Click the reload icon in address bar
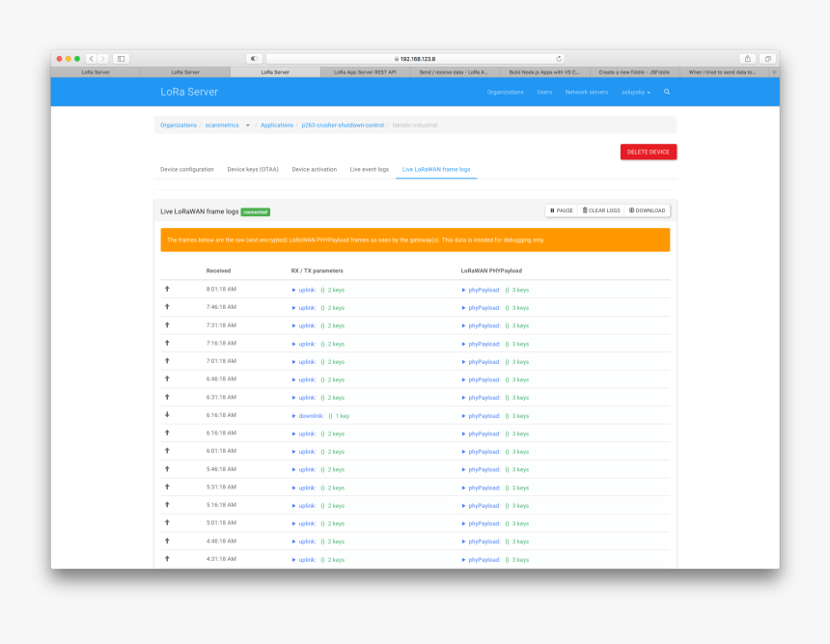The height and width of the screenshot is (644, 830). (559, 59)
